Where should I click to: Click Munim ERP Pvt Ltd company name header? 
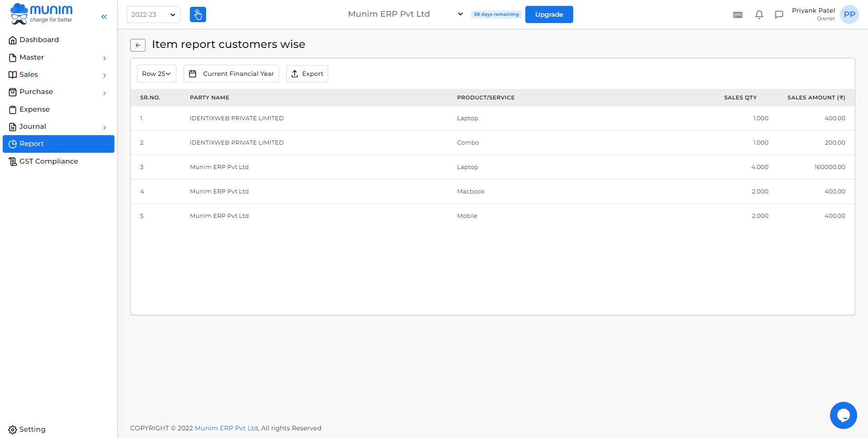[x=389, y=14]
